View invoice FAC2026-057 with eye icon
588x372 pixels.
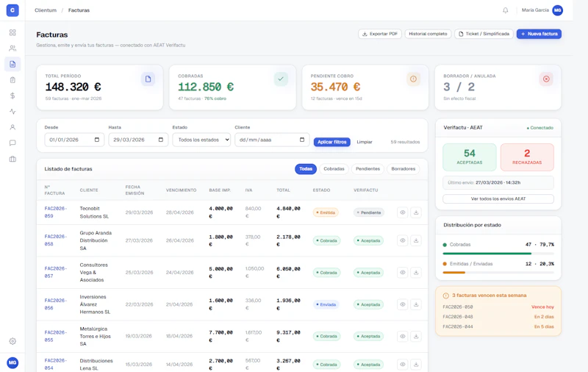point(402,272)
